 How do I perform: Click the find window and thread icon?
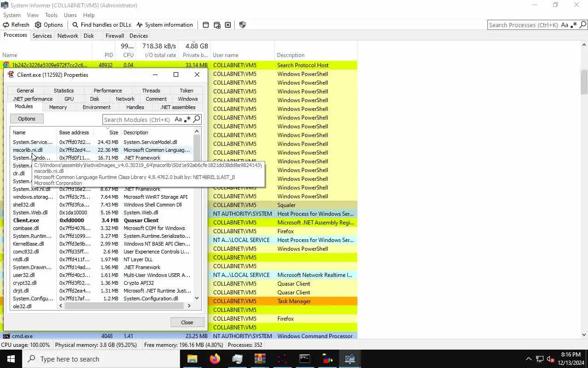(x=217, y=25)
